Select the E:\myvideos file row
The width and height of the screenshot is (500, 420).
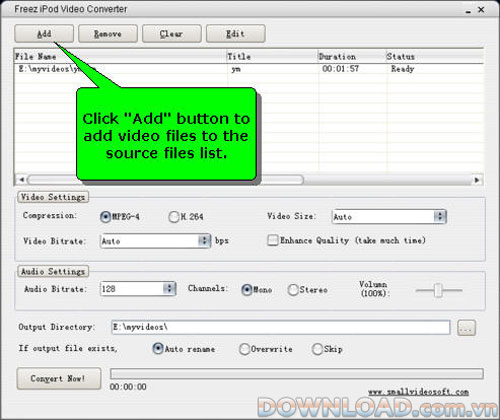click(249, 69)
